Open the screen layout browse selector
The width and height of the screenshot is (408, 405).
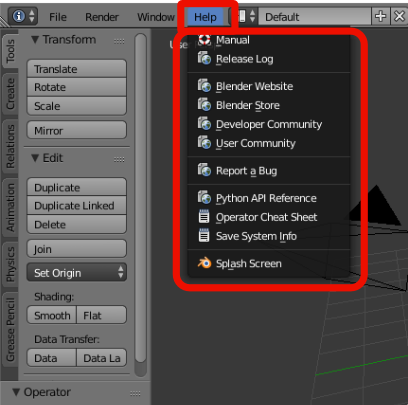pos(246,16)
